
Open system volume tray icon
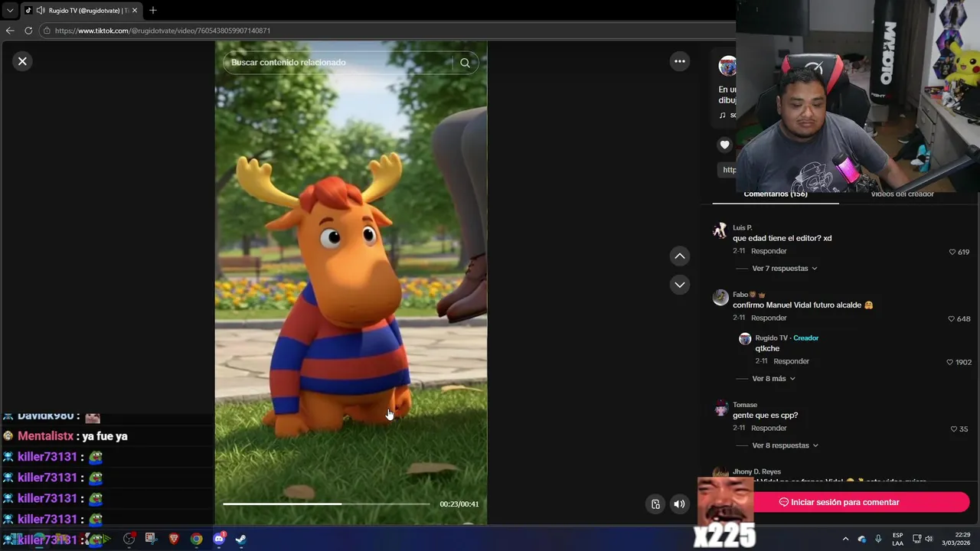pyautogui.click(x=929, y=539)
